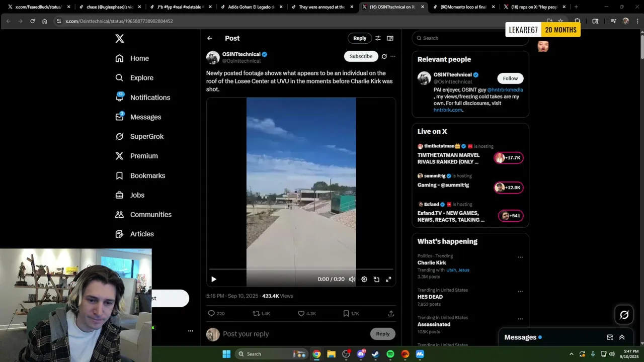Open File Explorer from the taskbar
644x362 pixels.
[x=331, y=354]
